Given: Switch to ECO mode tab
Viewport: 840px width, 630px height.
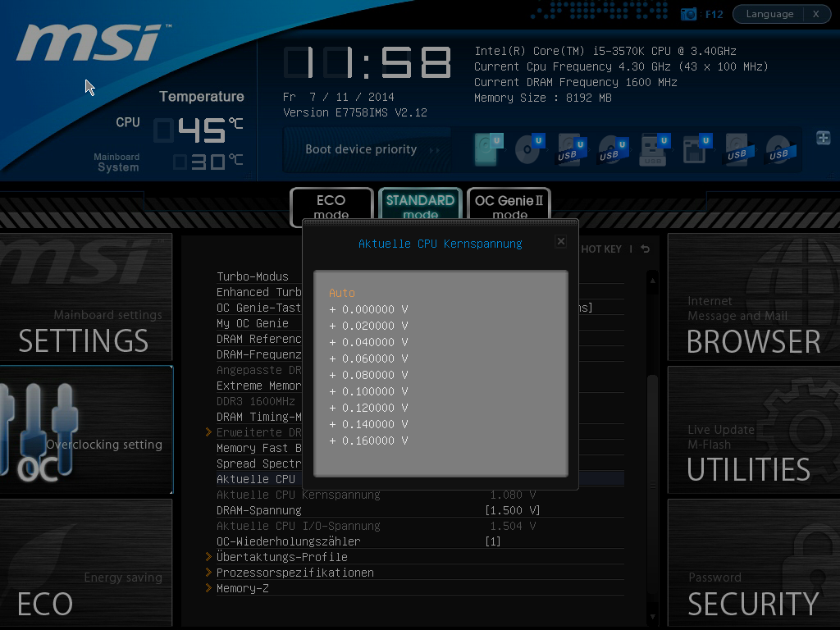Looking at the screenshot, I should tap(331, 206).
